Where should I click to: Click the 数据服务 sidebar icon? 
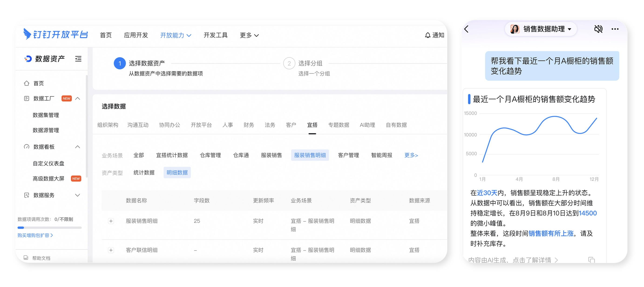tap(27, 195)
